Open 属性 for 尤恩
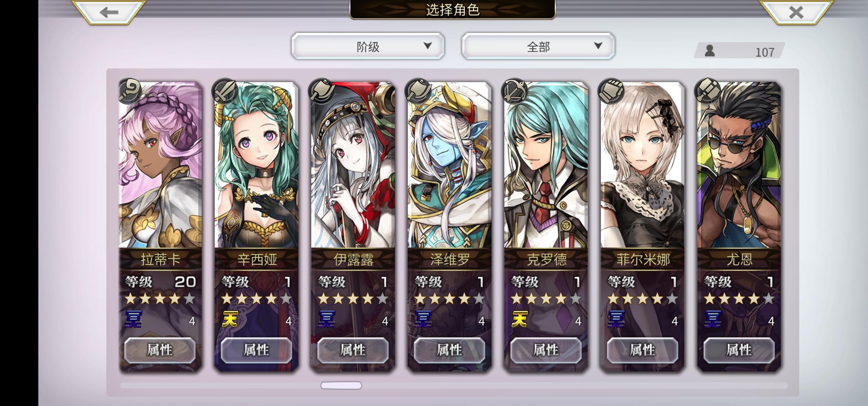Image resolution: width=868 pixels, height=406 pixels. [739, 350]
